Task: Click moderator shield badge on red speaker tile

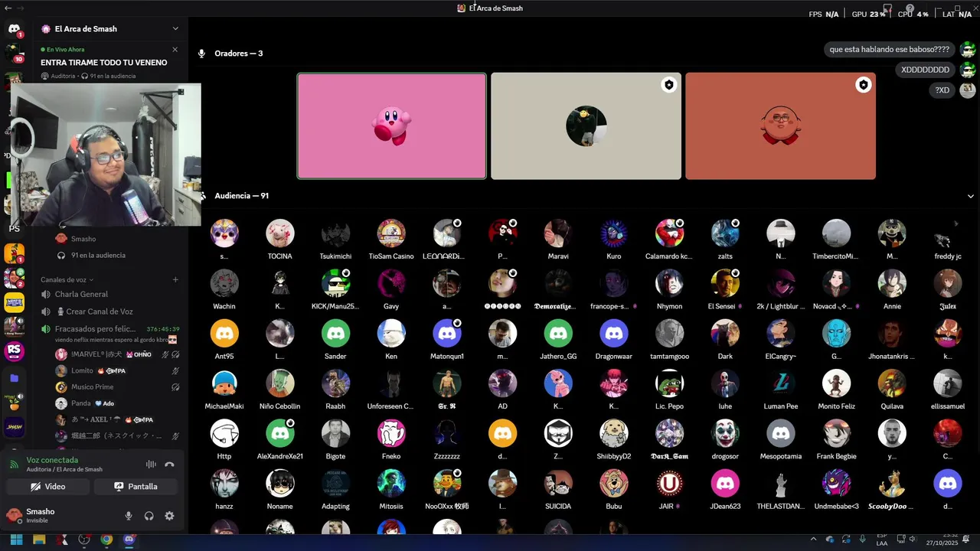Action: [863, 85]
